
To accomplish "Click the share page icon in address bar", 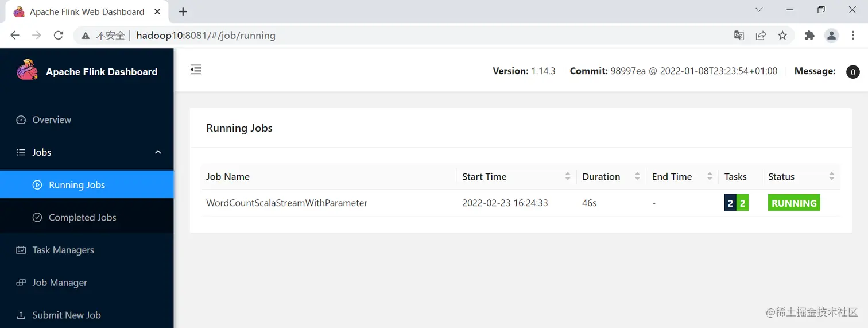I will (761, 36).
